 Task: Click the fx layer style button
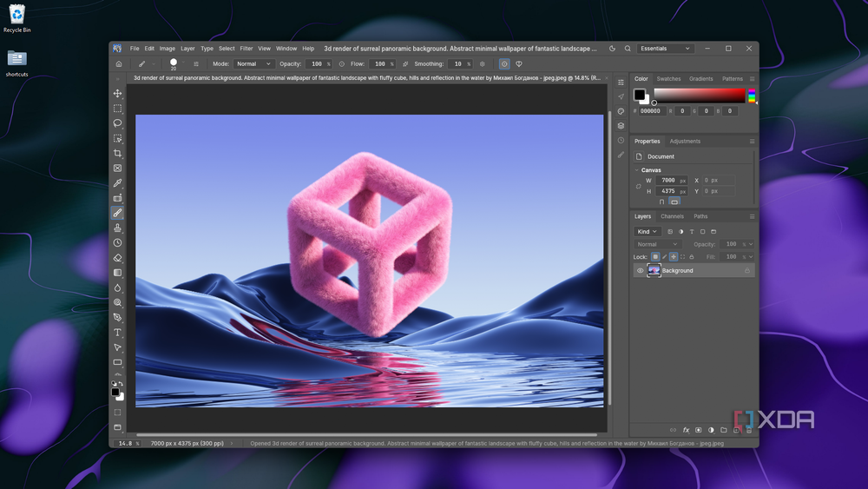click(x=686, y=430)
